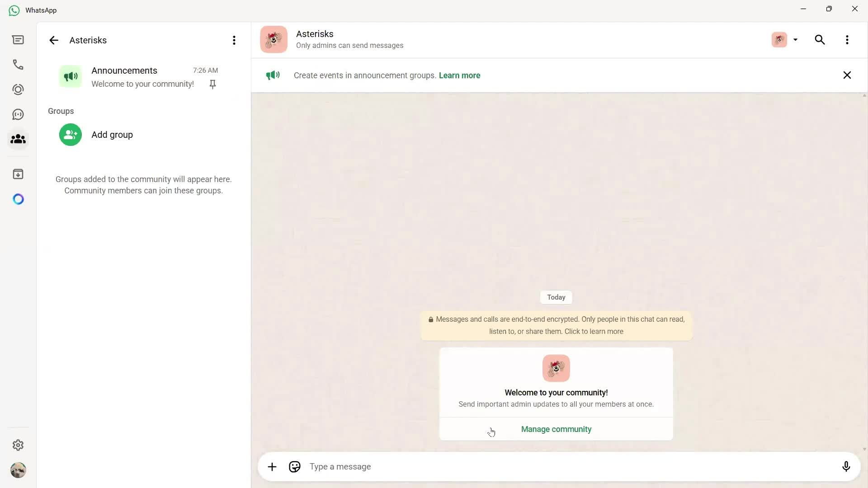Unpin the Welcome to your community message
868x488 pixels.
coord(212,84)
